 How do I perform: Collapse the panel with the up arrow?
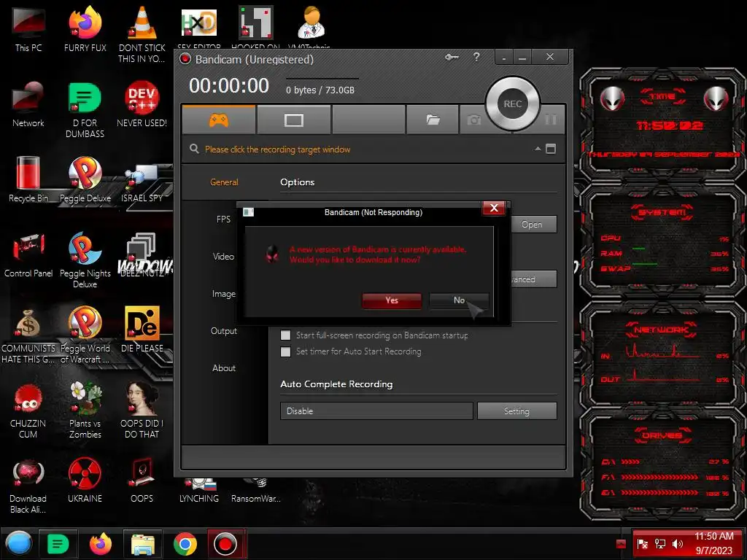pyautogui.click(x=538, y=149)
